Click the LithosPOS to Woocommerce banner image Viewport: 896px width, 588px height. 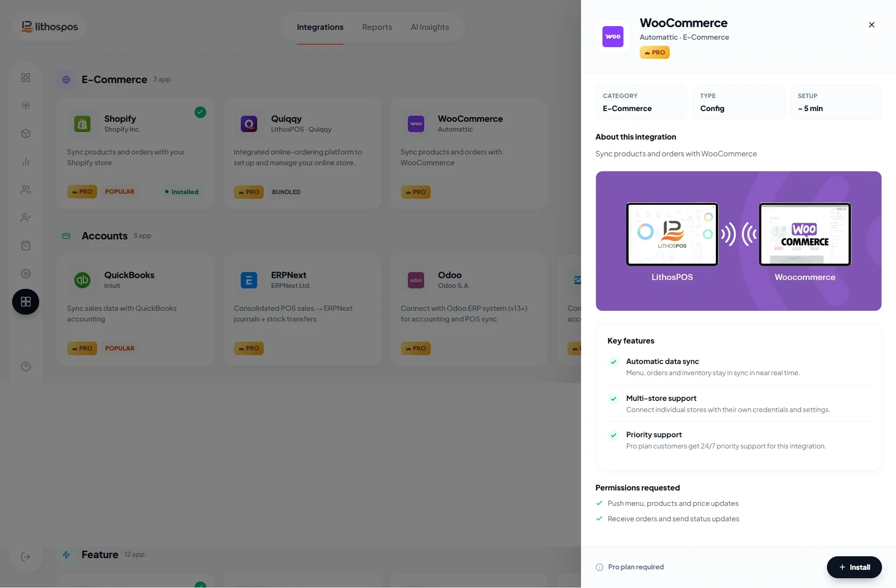(x=738, y=241)
